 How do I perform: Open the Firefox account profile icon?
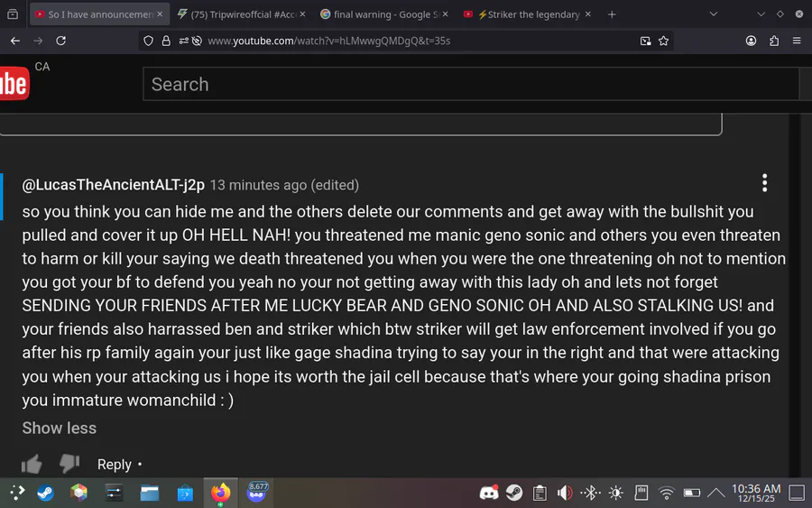click(751, 41)
